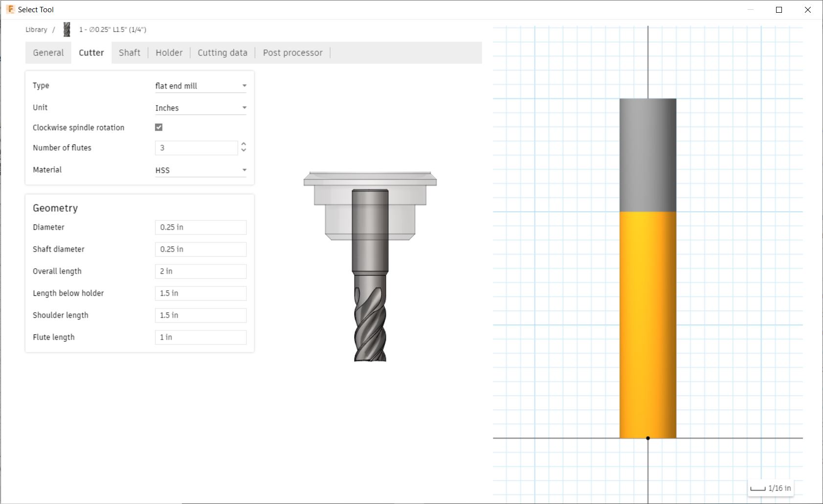
Task: Open the Cutting data tab
Action: [222, 53]
